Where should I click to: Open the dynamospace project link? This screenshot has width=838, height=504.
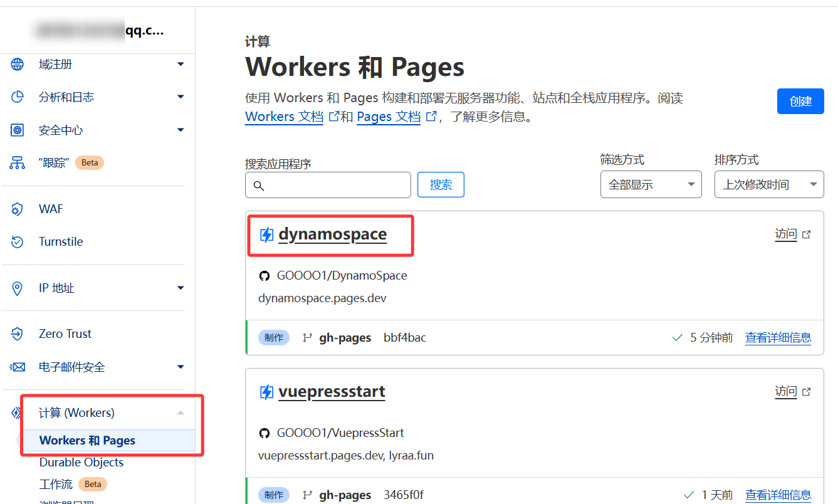click(x=332, y=234)
